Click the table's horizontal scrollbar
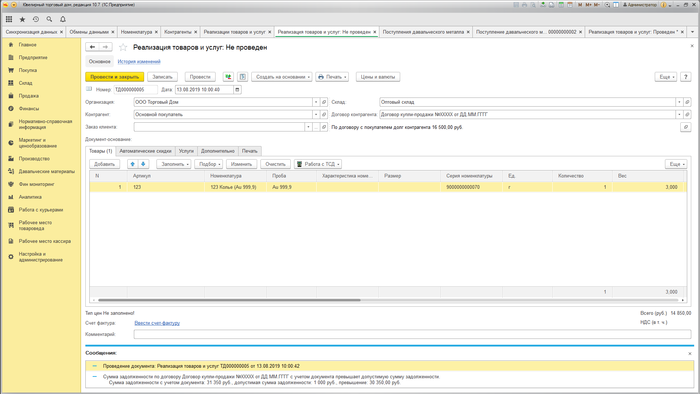The image size is (700, 394). (x=229, y=300)
